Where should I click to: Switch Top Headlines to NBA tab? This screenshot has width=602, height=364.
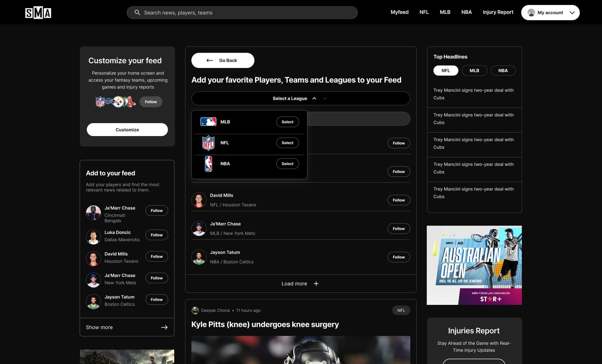(x=503, y=70)
